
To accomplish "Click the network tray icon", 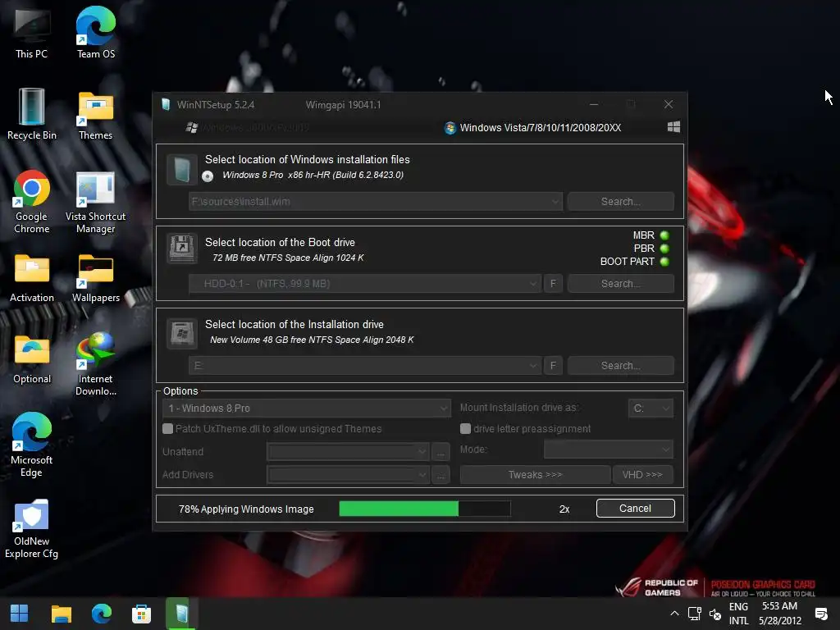I will (695, 614).
